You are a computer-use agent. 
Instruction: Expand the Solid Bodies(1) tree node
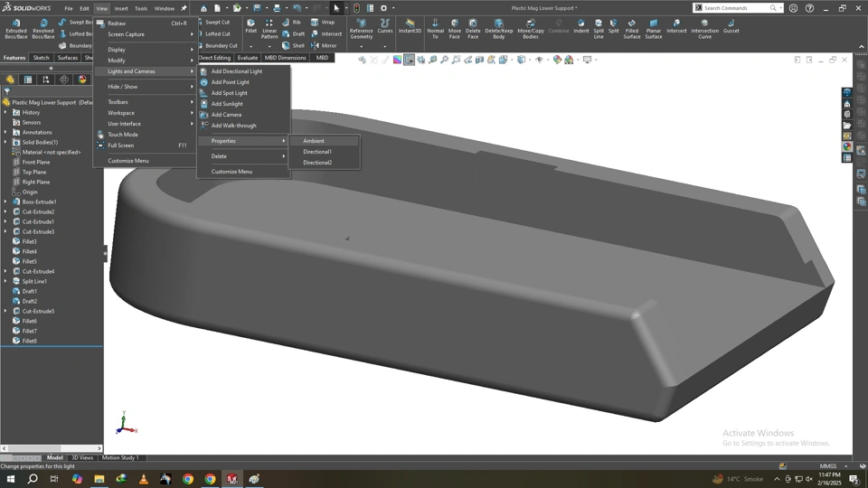[x=5, y=142]
